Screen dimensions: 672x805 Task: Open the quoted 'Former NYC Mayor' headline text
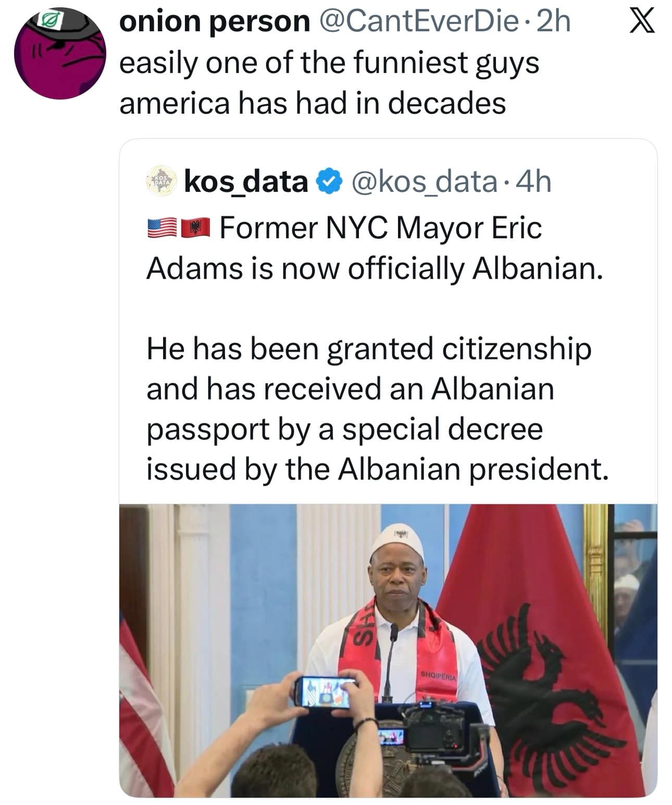pos(375,248)
